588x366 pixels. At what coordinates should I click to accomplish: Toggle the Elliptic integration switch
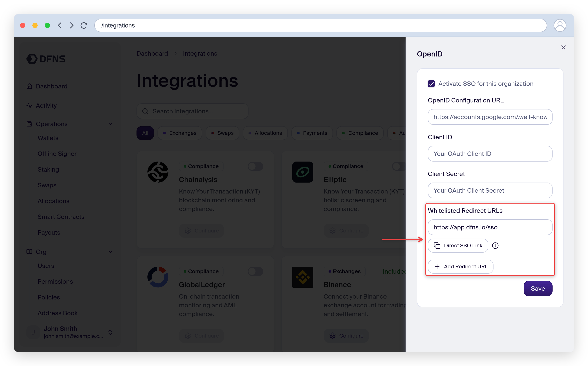tap(399, 166)
